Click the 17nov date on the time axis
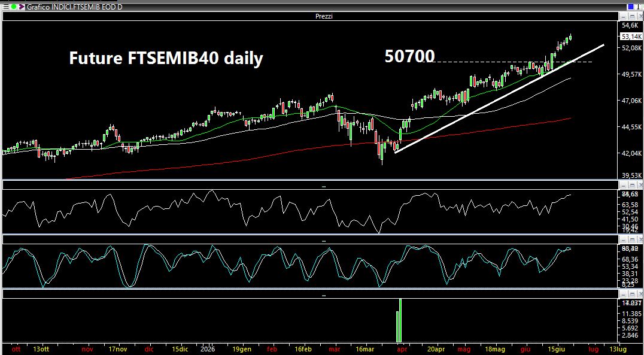The height and width of the screenshot is (355, 644). pos(118,349)
